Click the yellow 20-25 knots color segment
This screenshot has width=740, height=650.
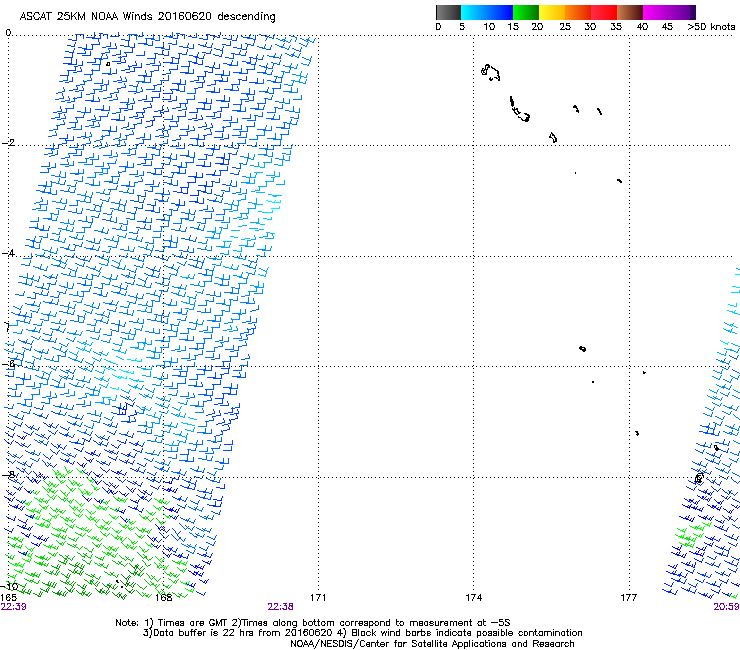pos(552,12)
